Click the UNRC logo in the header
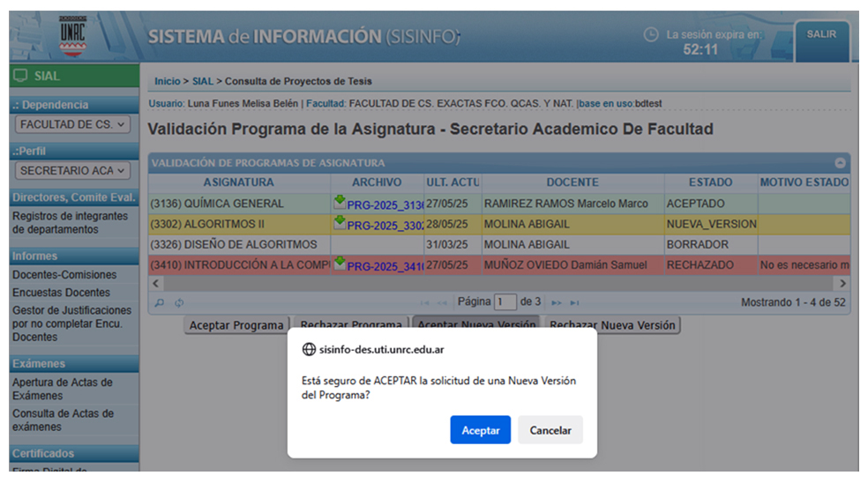Viewport: 868px width, 483px height. [73, 36]
